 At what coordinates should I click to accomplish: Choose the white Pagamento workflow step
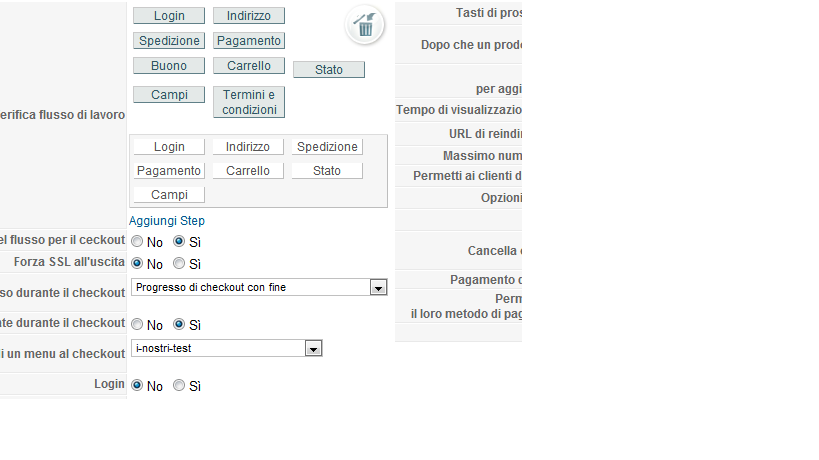pyautogui.click(x=169, y=171)
